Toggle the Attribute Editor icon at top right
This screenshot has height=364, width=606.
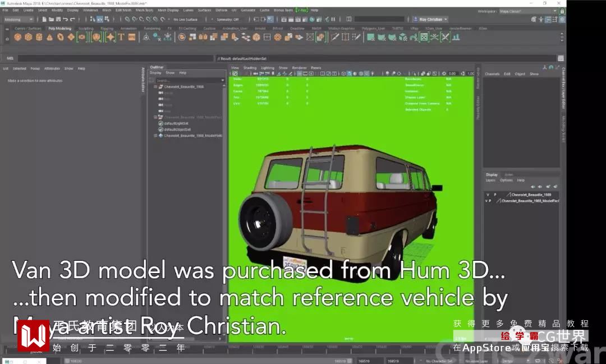pos(548,19)
